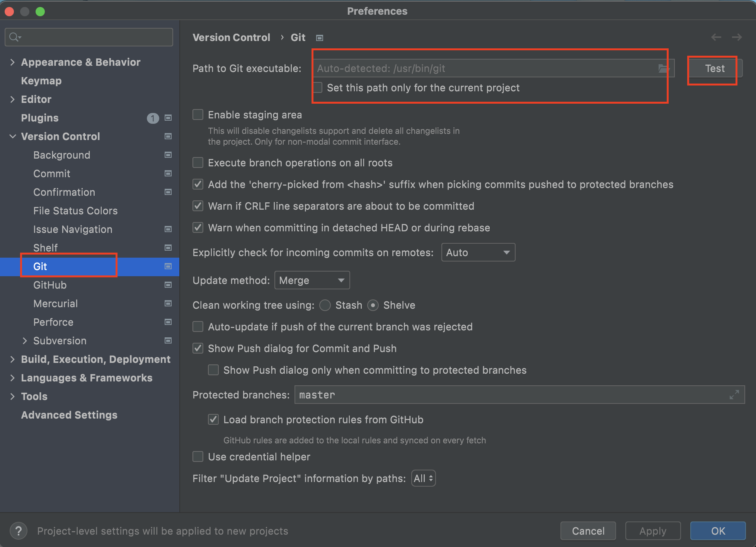Open the Update Project filter All selector
Image resolution: width=756 pixels, height=547 pixels.
pyautogui.click(x=423, y=479)
